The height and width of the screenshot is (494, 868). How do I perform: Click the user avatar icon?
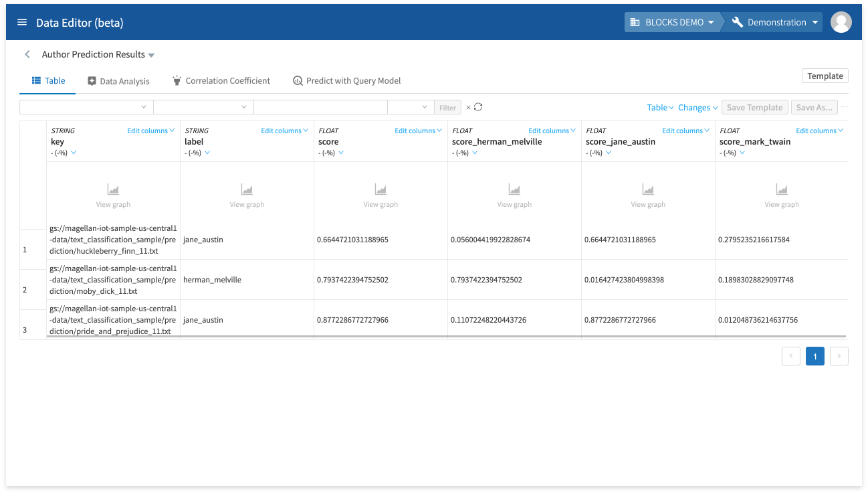(841, 22)
